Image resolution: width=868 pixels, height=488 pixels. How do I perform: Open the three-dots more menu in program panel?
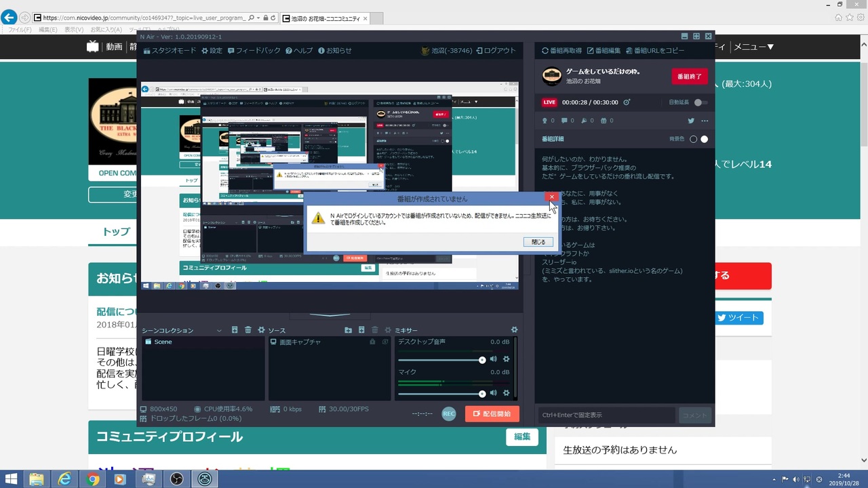pos(705,121)
